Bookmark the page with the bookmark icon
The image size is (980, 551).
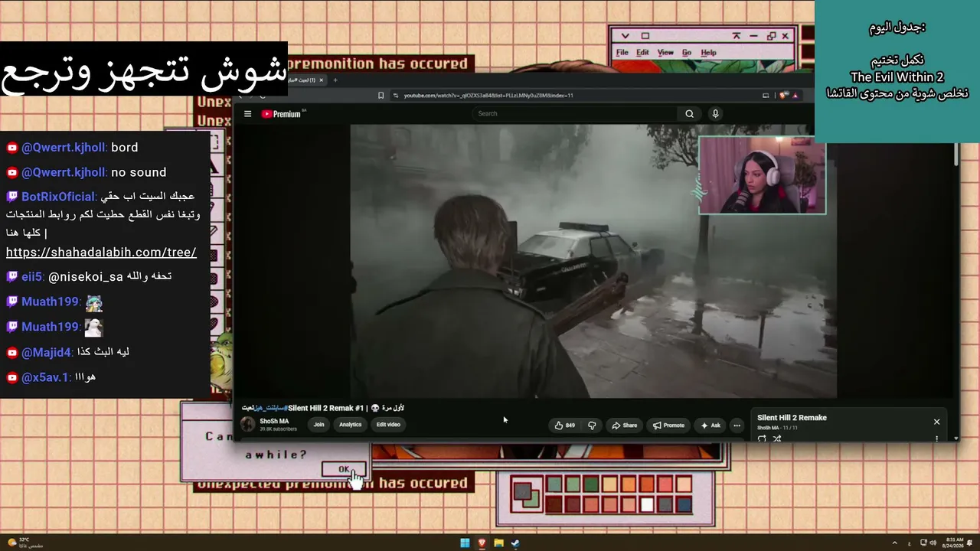[x=381, y=96]
